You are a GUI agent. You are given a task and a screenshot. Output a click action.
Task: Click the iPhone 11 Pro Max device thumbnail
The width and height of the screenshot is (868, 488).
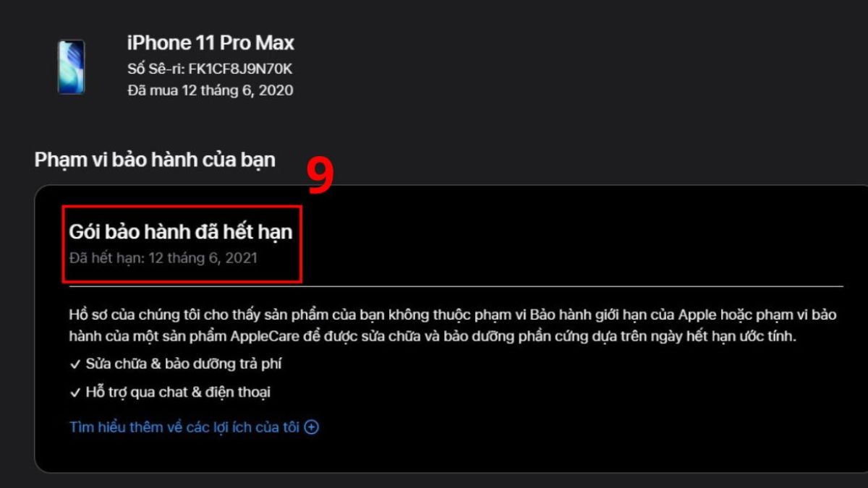click(x=72, y=67)
